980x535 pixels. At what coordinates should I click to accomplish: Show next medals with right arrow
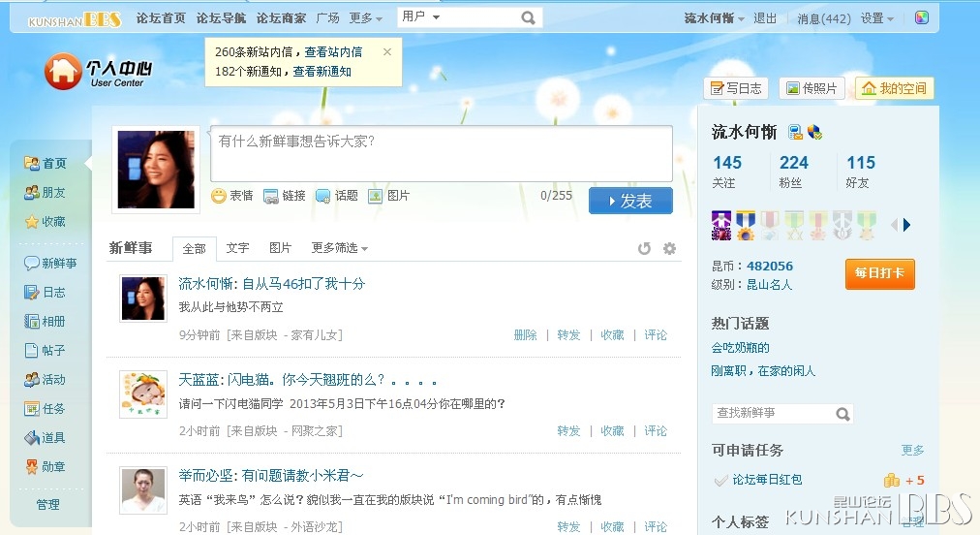pyautogui.click(x=906, y=225)
